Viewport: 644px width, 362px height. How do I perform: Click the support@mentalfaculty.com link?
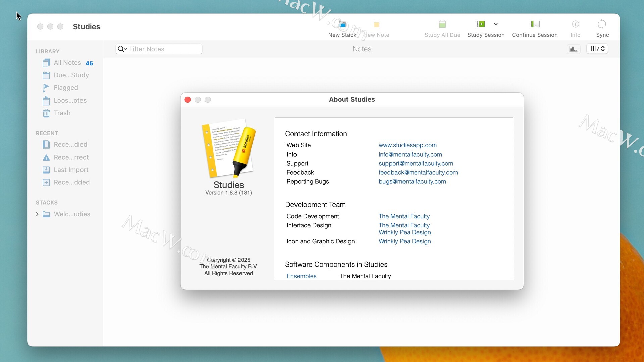pos(416,164)
